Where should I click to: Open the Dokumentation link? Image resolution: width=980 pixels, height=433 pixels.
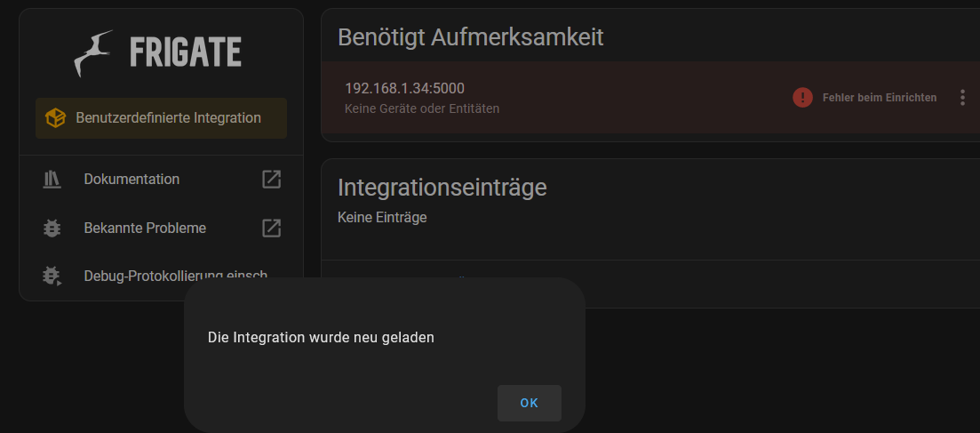(x=131, y=179)
